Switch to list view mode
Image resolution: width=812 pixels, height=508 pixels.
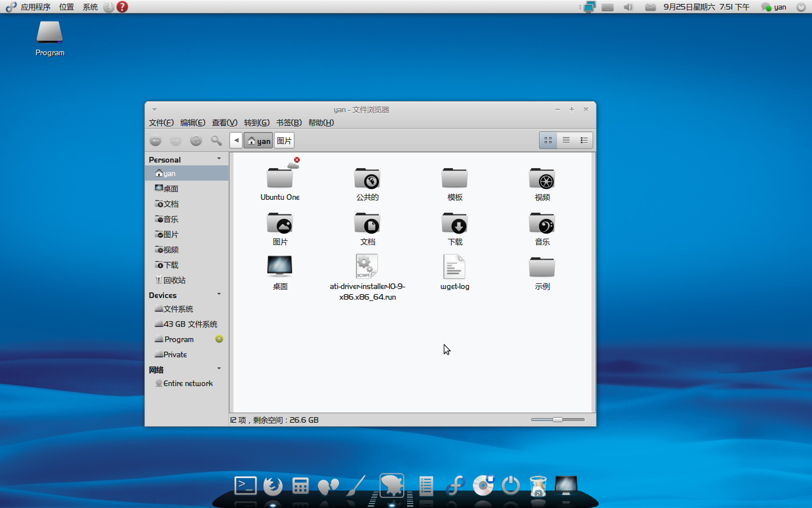click(x=566, y=140)
